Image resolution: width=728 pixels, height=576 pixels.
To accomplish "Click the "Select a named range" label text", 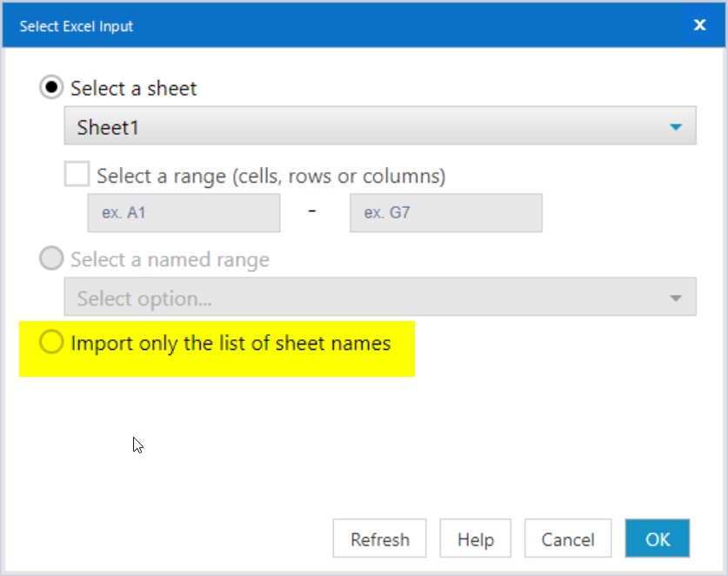I will [x=170, y=259].
